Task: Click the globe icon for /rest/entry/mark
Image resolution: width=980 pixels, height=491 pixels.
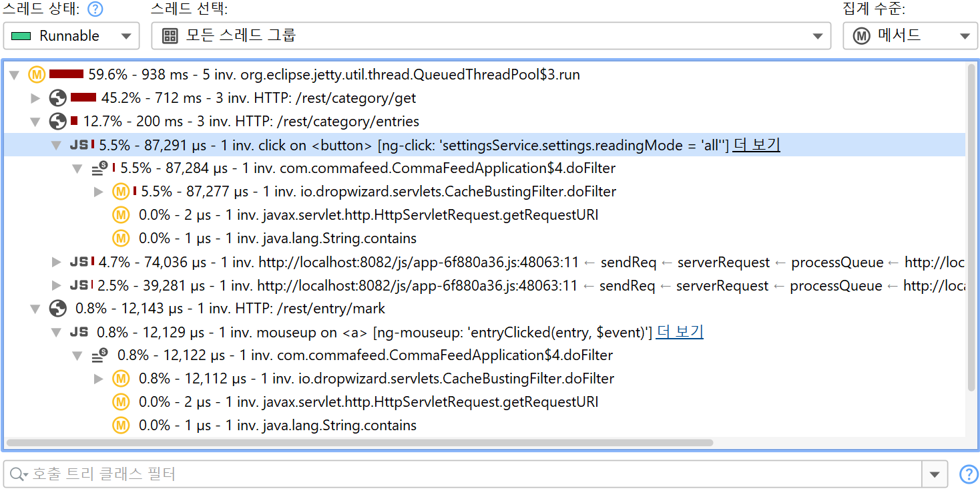Action: coord(58,309)
